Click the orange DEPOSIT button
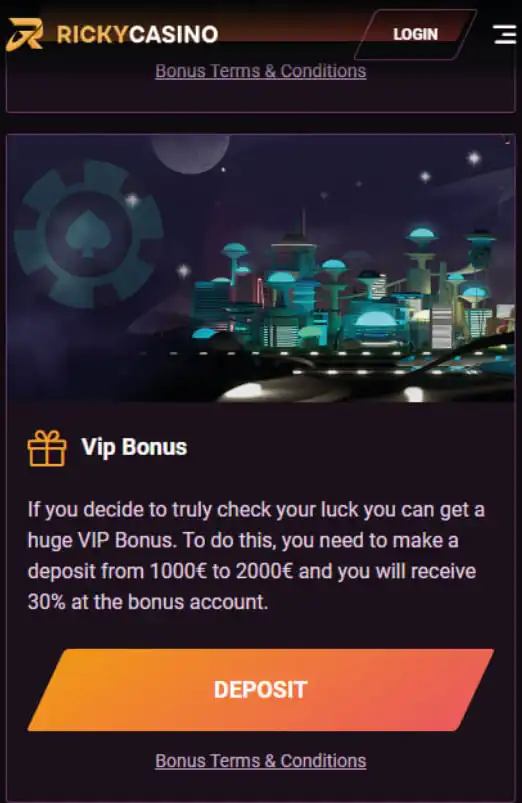The image size is (522, 803). 261,690
